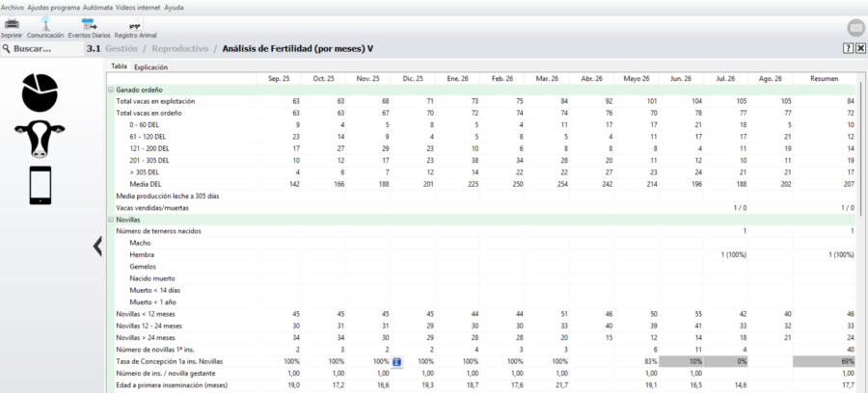Viewport: 868px width, 393px height.
Task: Go to Reproductivo breadcrumb
Action: point(180,48)
